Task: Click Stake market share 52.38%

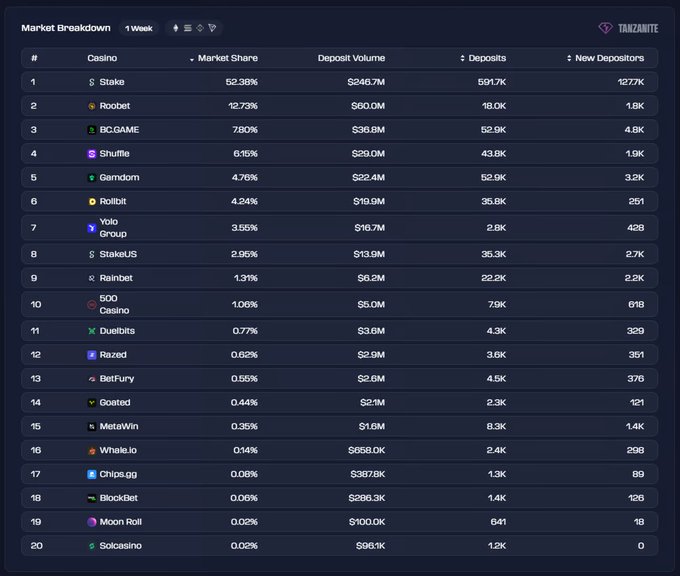Action: coord(242,82)
